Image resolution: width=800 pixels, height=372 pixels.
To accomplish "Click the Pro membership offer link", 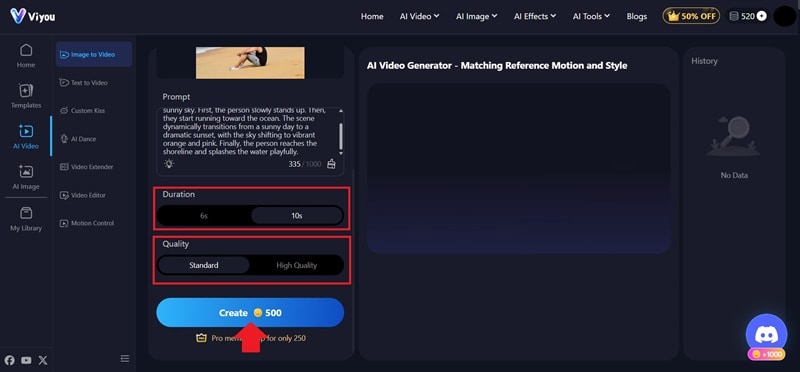I will (x=251, y=338).
